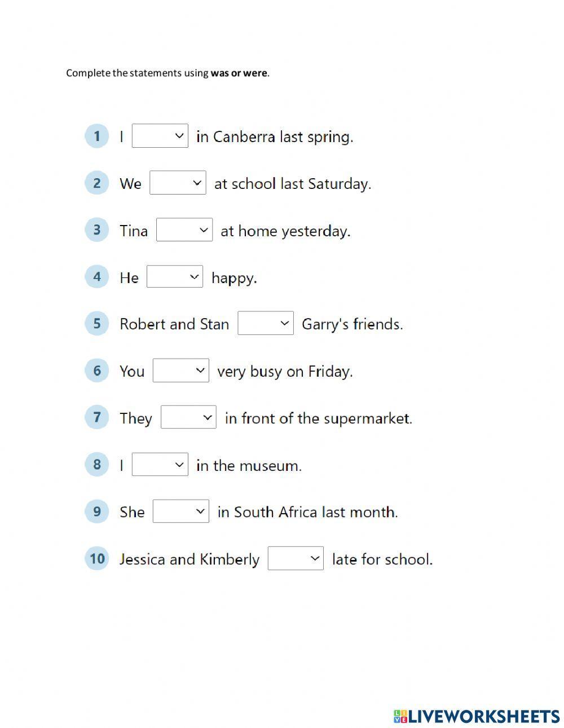Open dropdown for "I ... in Canberra"
The height and width of the screenshot is (728, 564).
coord(160,136)
